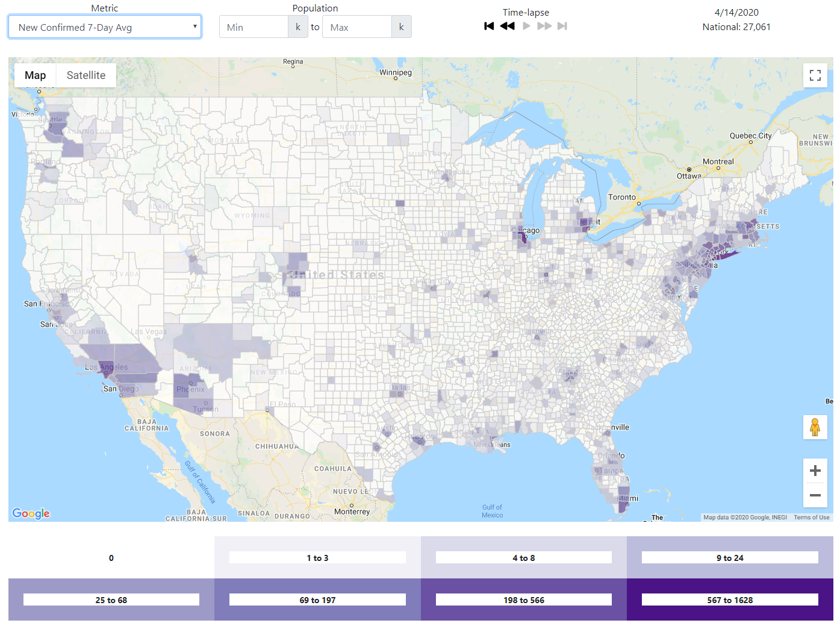Click the Quebec City label on the map
This screenshot has width=840, height=623.
[x=750, y=136]
